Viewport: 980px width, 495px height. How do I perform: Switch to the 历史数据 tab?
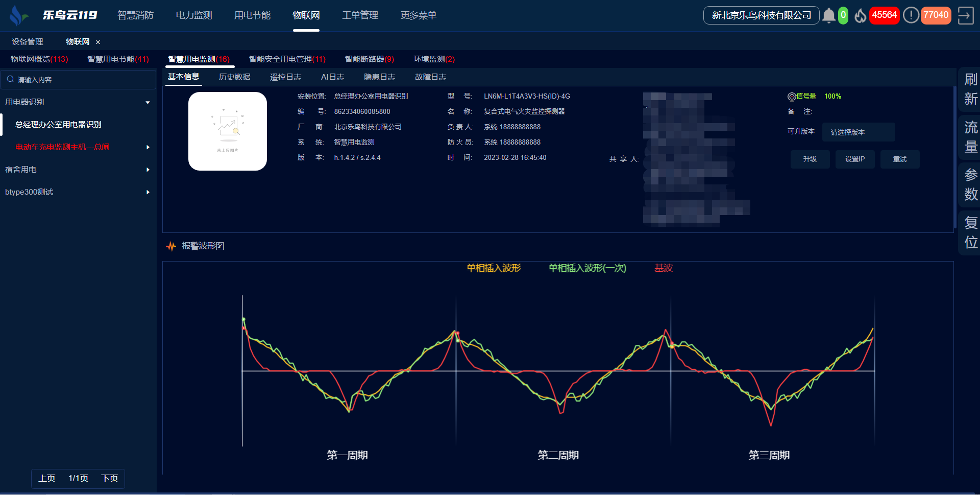pos(234,77)
